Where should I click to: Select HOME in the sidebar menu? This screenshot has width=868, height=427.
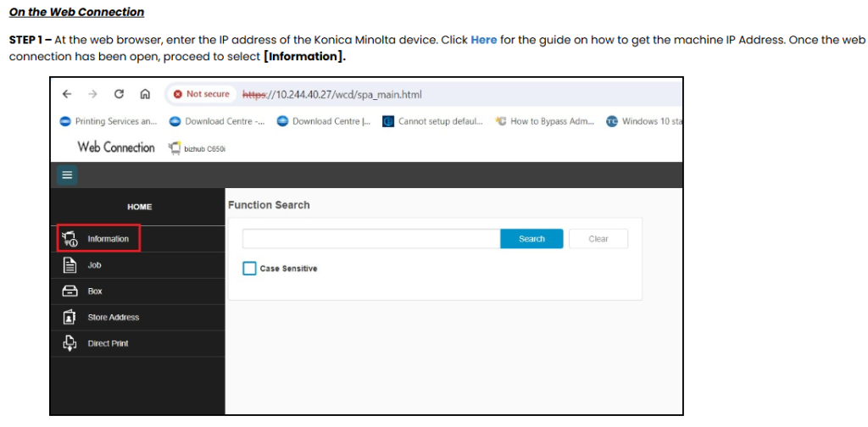140,207
